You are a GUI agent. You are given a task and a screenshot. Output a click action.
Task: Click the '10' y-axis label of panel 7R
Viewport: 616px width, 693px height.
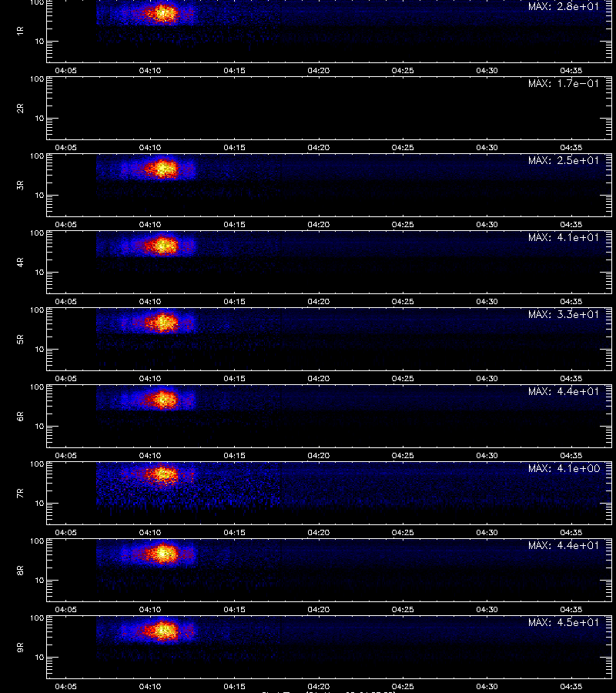[x=39, y=503]
